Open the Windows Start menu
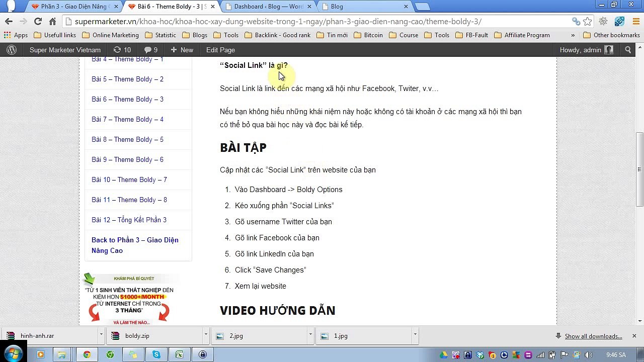The width and height of the screenshot is (644, 362). [13, 354]
